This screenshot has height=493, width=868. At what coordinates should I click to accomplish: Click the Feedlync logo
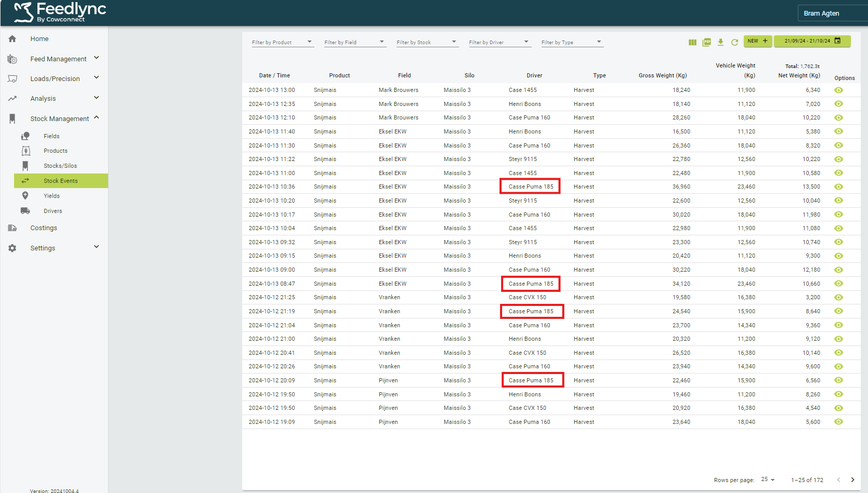tap(60, 12)
